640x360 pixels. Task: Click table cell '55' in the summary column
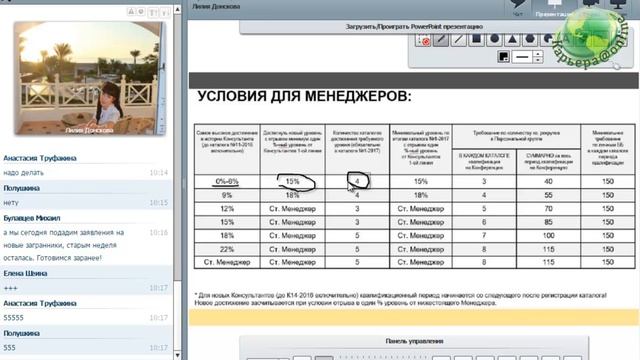pos(548,195)
